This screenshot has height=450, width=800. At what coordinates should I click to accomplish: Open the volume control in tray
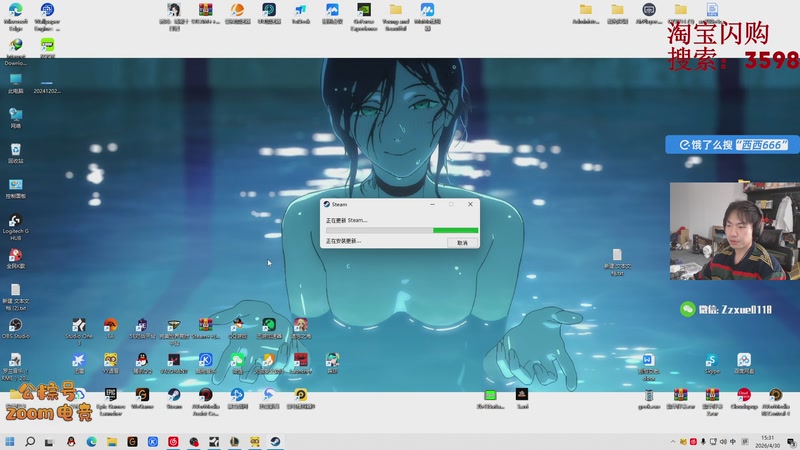click(723, 442)
